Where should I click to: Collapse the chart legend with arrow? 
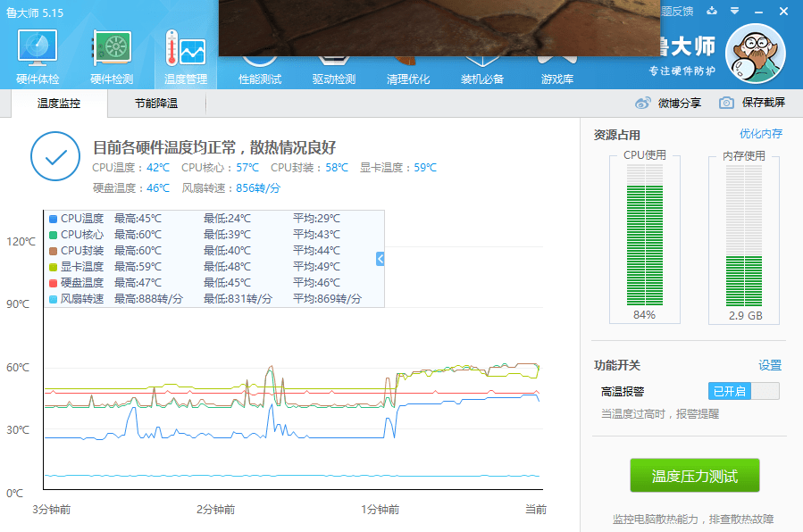click(x=381, y=259)
